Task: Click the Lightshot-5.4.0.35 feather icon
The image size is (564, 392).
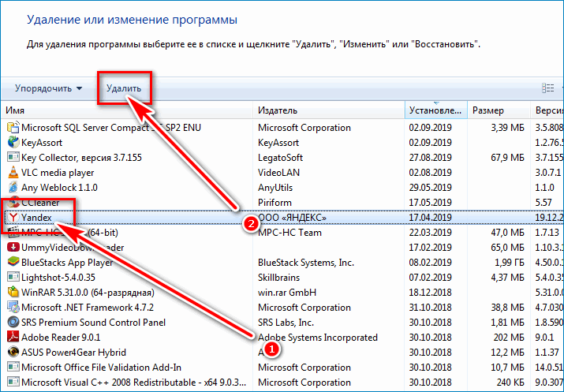Action: [13, 277]
